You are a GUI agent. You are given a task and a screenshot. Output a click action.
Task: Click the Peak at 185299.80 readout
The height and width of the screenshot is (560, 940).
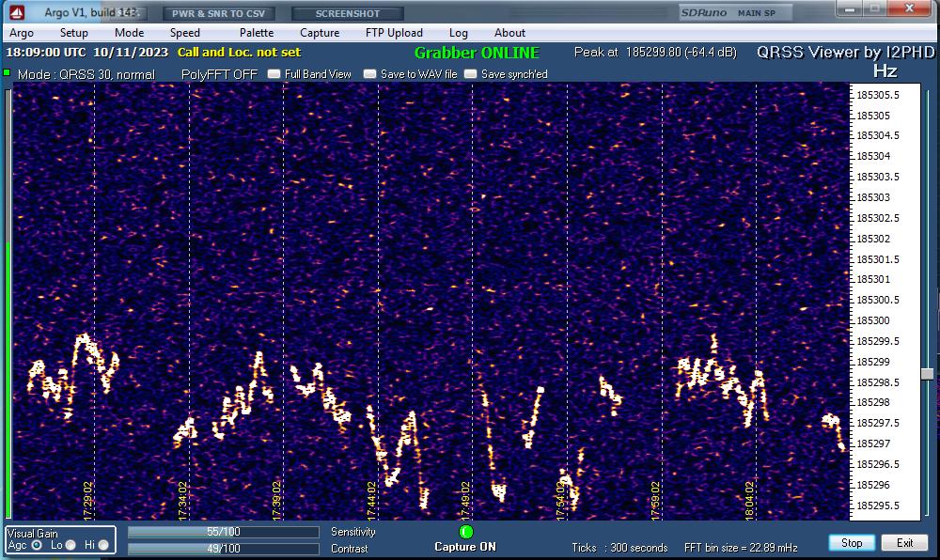(x=655, y=52)
